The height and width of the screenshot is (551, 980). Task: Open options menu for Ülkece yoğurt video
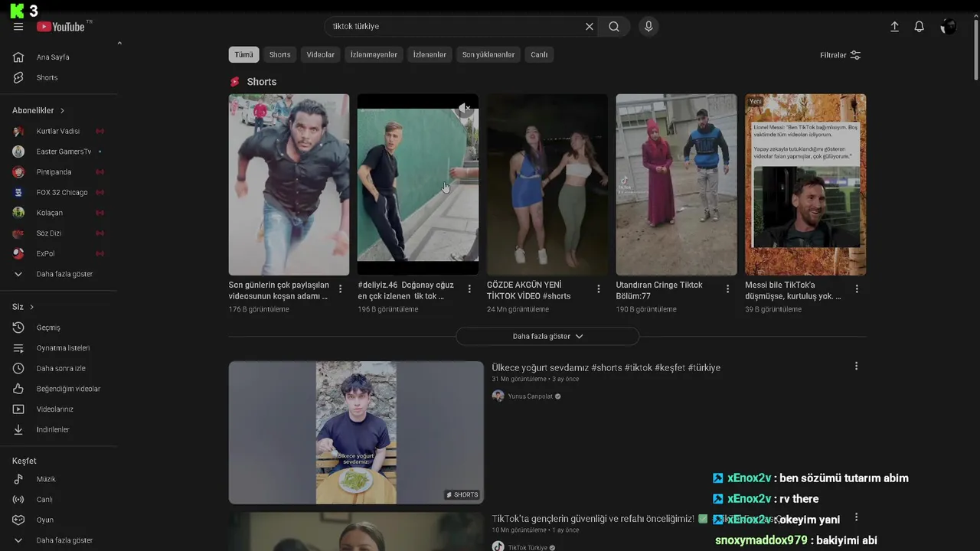coord(856,367)
